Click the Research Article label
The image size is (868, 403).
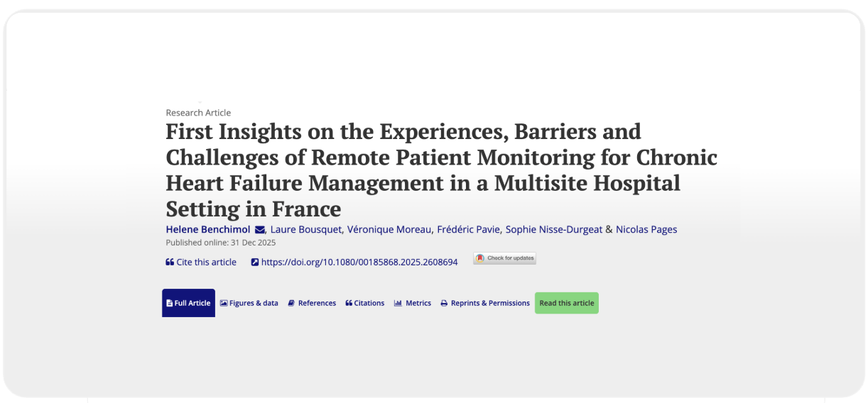point(198,113)
